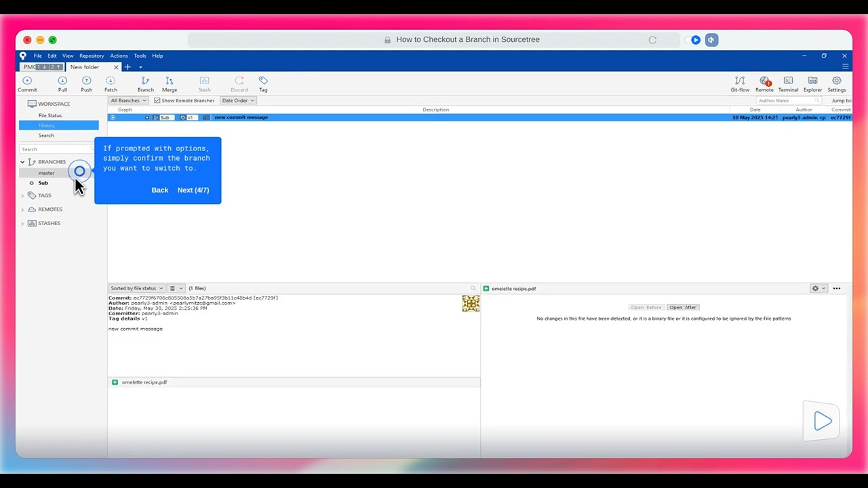Viewport: 868px width, 488px height.
Task: Open the Sorted by file status dropdown
Action: pos(136,288)
